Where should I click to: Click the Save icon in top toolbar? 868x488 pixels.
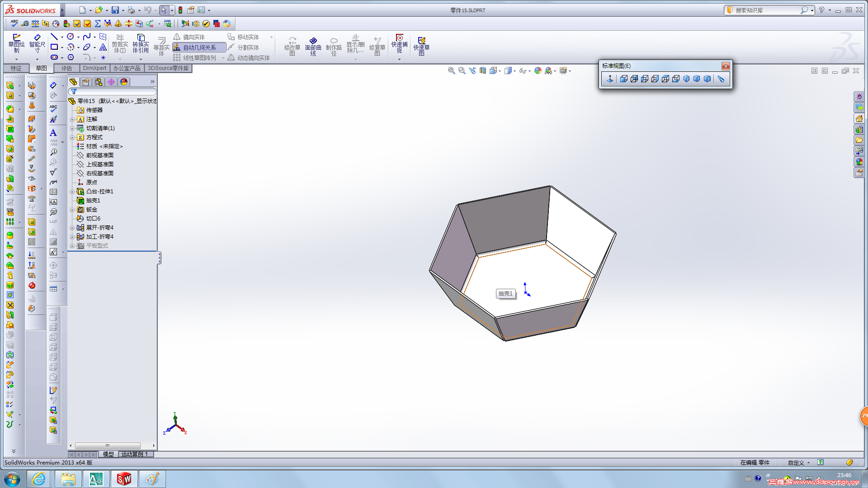point(115,10)
